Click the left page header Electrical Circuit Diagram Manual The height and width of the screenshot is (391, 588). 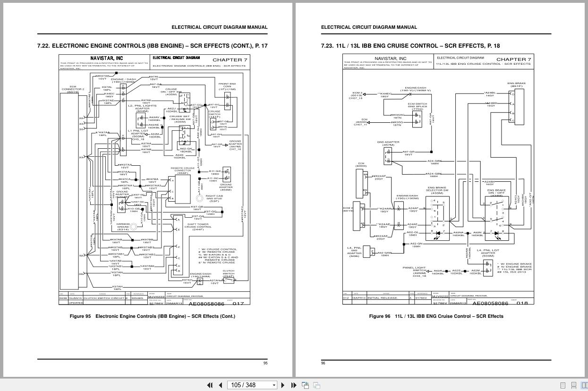220,27
